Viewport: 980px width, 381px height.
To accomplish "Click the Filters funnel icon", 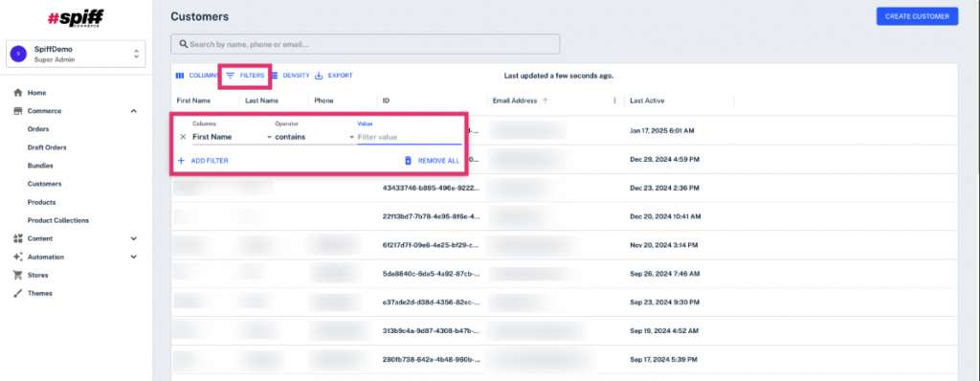I will pyautogui.click(x=230, y=75).
